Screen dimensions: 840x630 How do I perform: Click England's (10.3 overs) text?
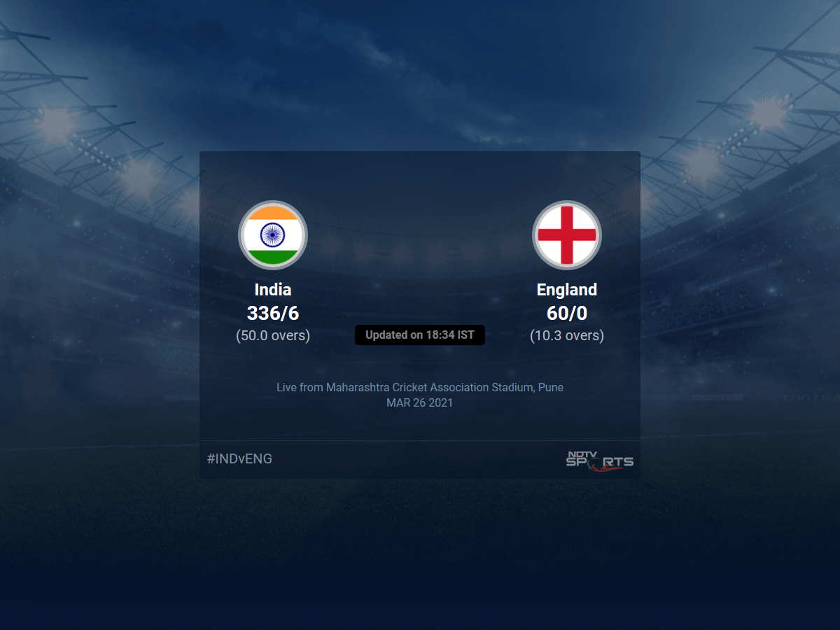567,335
